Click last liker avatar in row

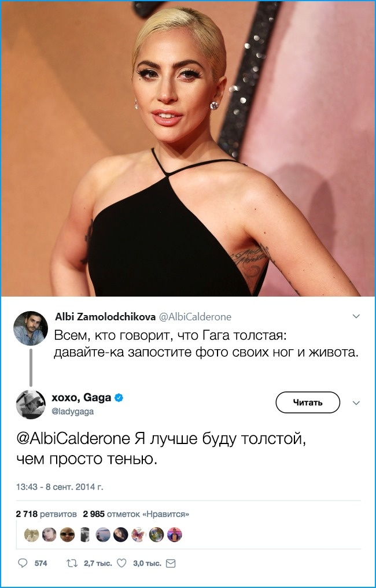tap(175, 535)
